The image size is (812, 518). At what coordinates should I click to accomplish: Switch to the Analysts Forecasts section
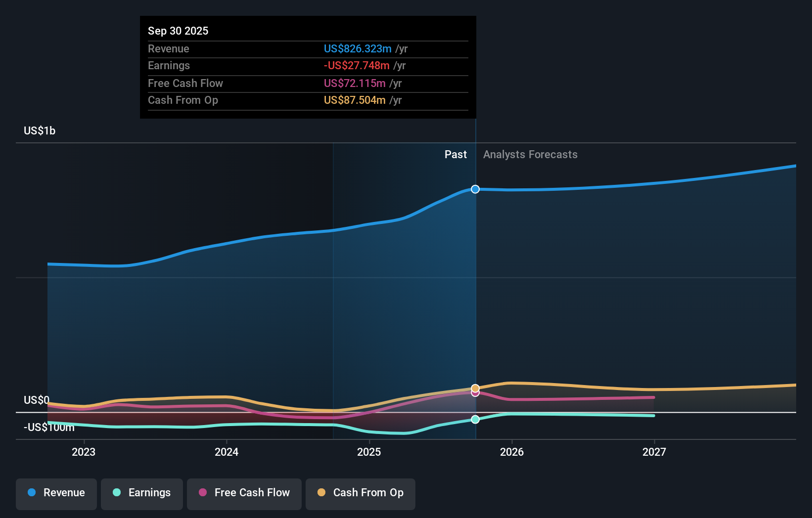tap(530, 154)
